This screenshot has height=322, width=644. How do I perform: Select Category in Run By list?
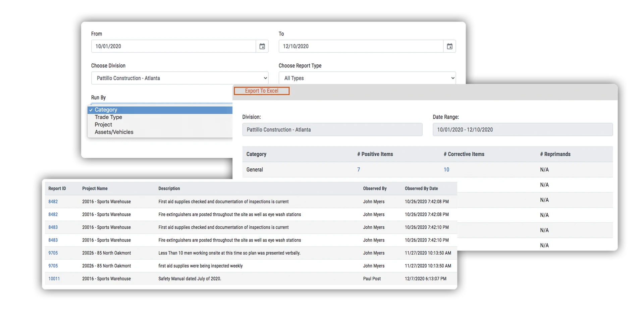[x=160, y=110]
